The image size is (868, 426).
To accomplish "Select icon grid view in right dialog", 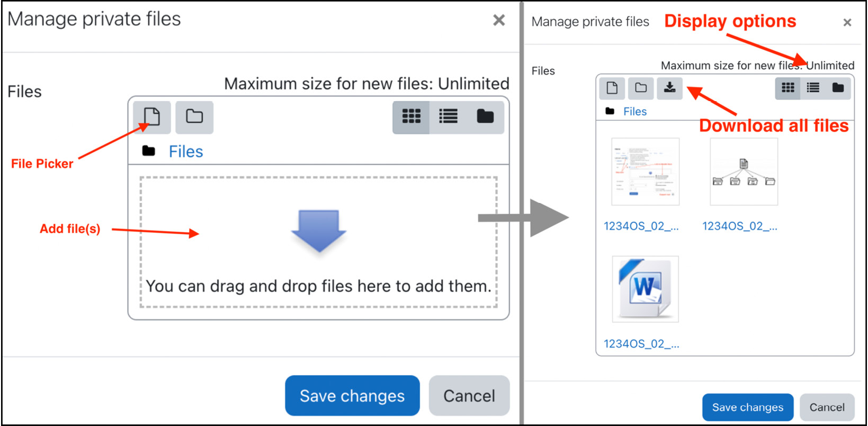I will (788, 88).
